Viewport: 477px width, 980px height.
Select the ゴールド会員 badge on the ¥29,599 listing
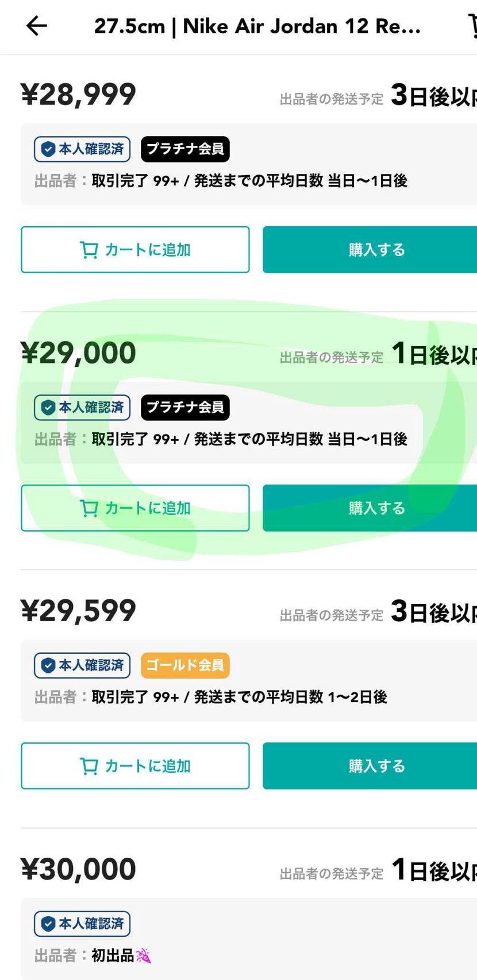pos(184,666)
